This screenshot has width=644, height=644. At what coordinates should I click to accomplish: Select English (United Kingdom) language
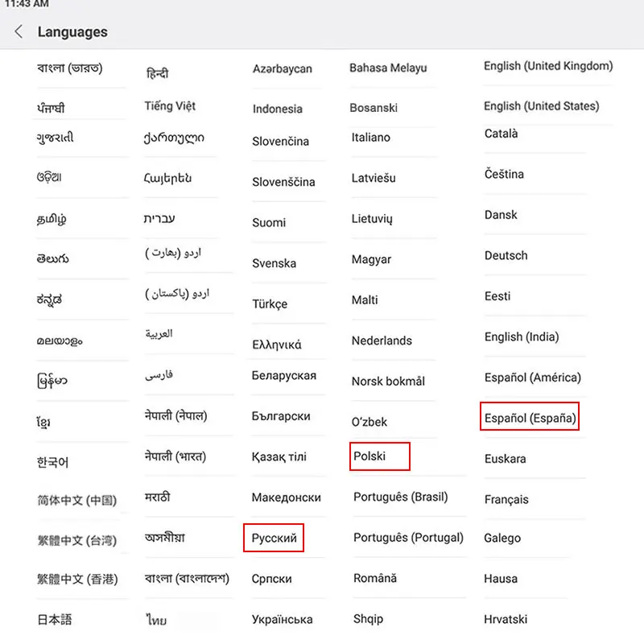click(548, 66)
